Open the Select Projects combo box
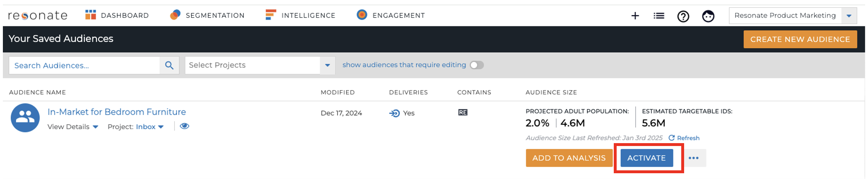 coord(260,65)
